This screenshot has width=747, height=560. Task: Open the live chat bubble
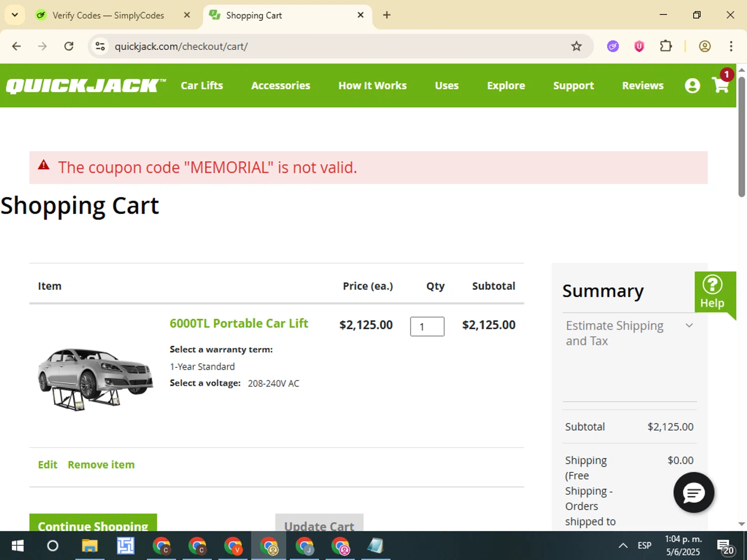694,493
